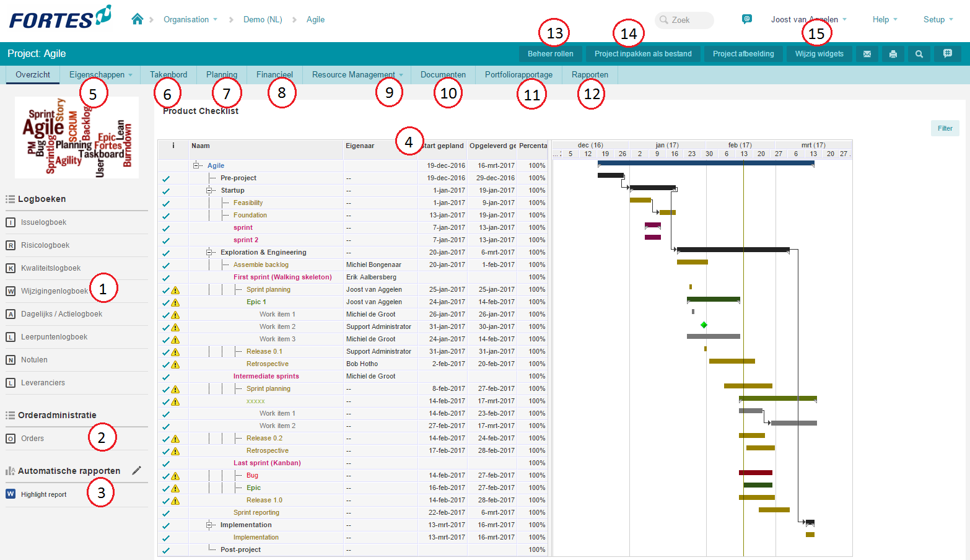Open the Demo (NL) breadcrumb link
This screenshot has width=970, height=560.
click(x=263, y=19)
